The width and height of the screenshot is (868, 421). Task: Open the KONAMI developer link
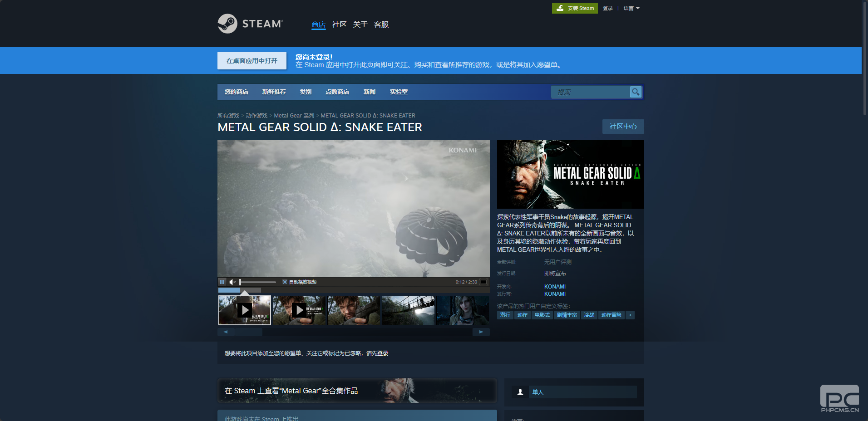tap(555, 287)
